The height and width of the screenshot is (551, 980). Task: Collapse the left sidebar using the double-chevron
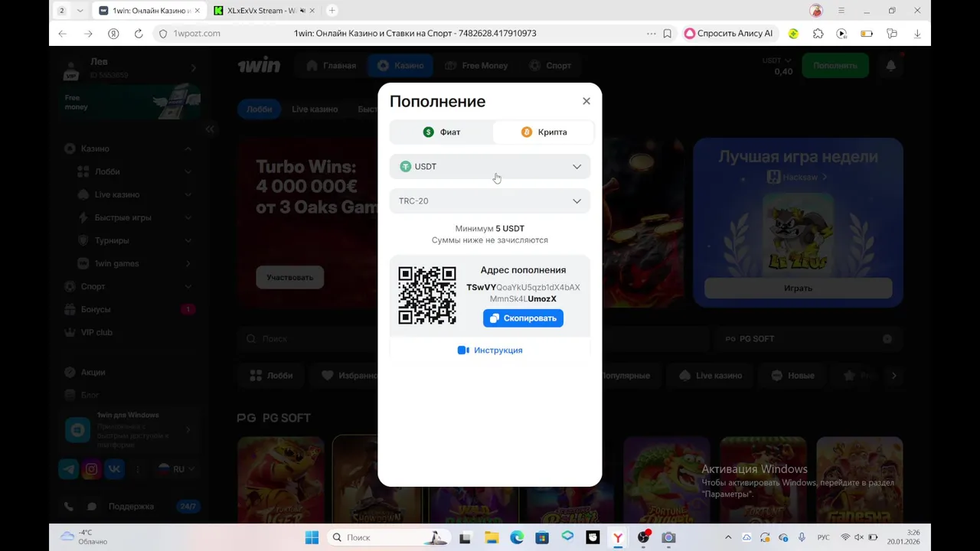click(x=210, y=129)
